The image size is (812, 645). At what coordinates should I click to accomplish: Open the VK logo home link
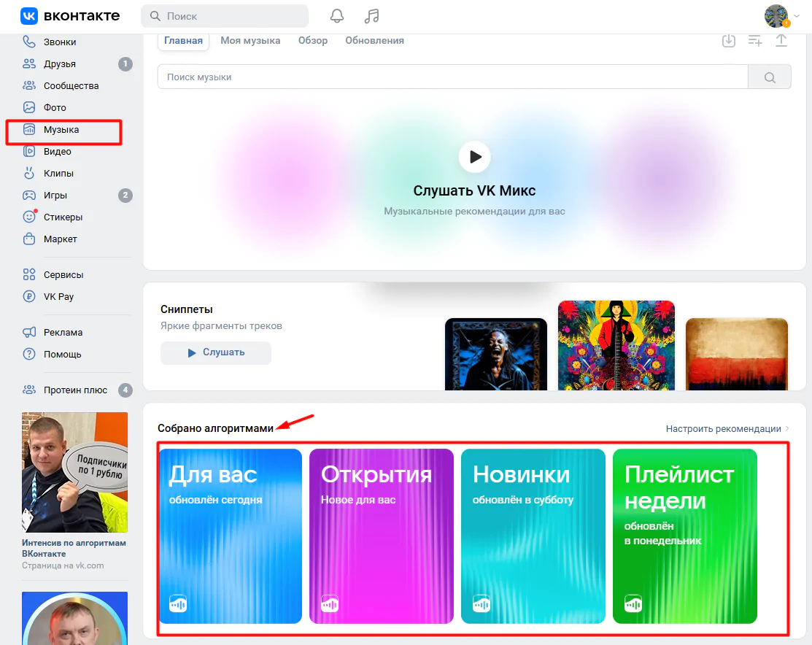[70, 16]
